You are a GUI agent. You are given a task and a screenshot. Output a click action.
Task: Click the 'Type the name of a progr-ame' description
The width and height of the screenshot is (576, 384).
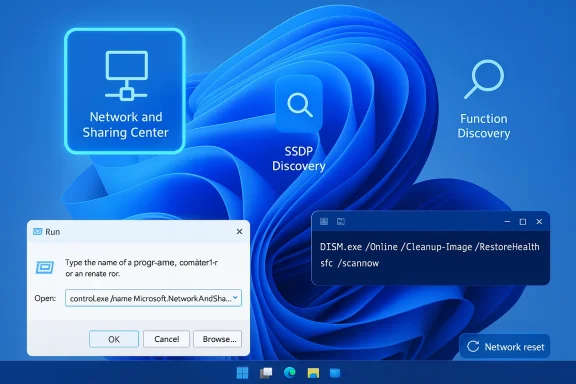[141, 268]
